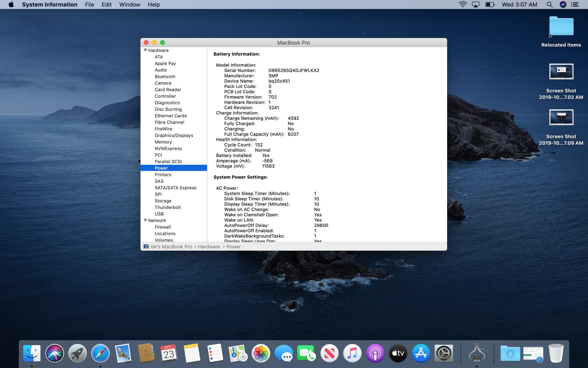Viewport: 588px width, 368px height.
Task: Open Launchpad rocket icon
Action: (x=77, y=353)
